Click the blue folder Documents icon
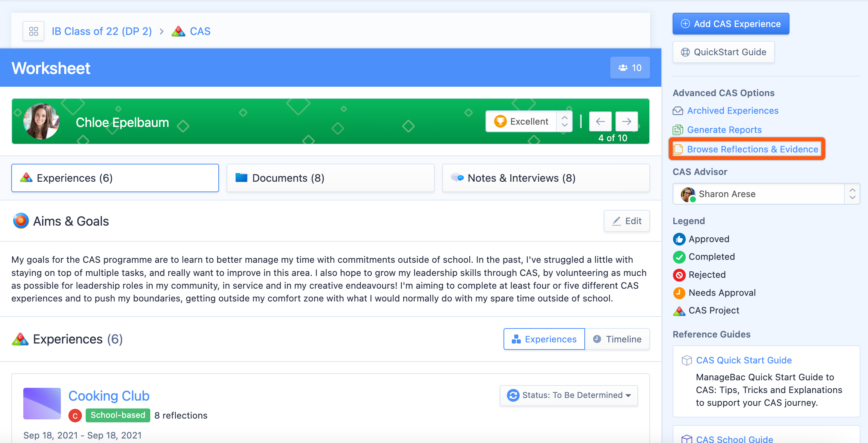This screenshot has height=443, width=868. click(241, 178)
